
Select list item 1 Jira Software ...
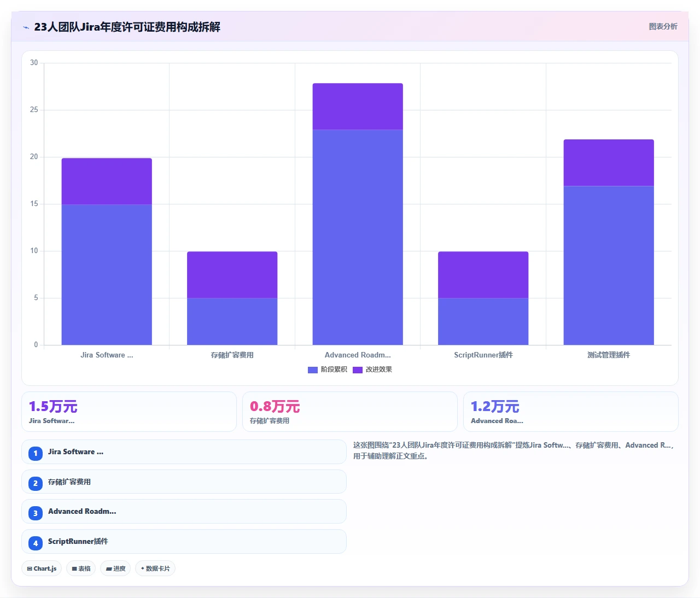[x=184, y=452]
